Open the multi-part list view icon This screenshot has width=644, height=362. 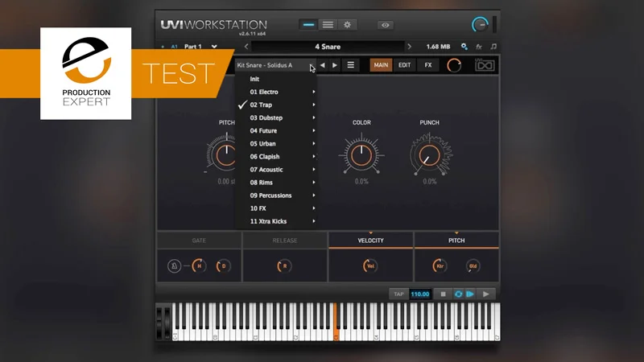click(x=328, y=25)
